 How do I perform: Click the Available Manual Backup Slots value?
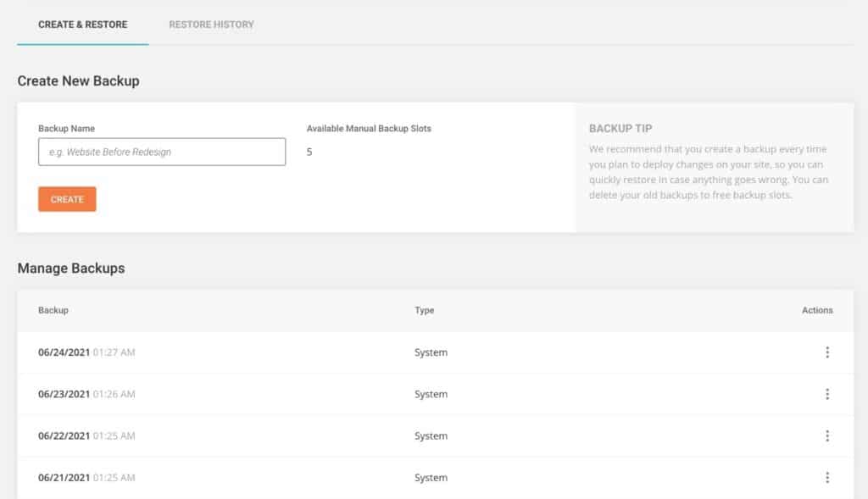click(x=309, y=152)
